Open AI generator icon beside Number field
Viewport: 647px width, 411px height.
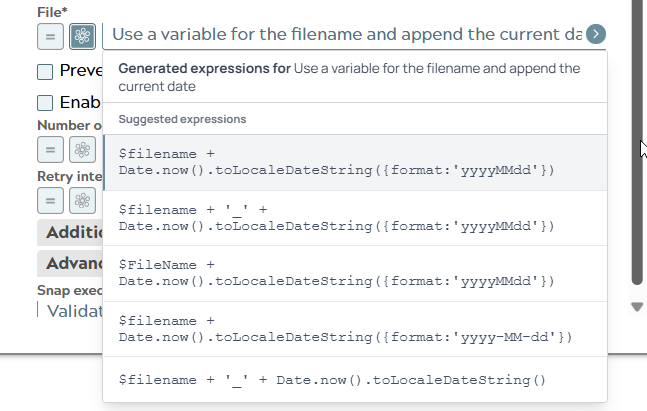point(82,149)
